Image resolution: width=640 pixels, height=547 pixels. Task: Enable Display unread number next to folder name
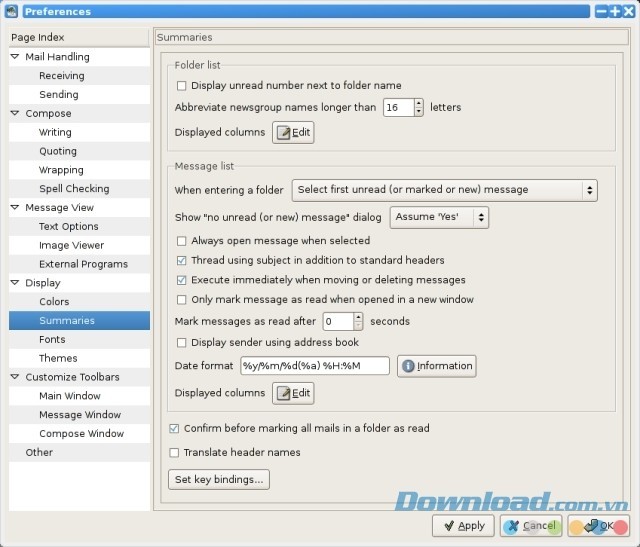(x=182, y=86)
